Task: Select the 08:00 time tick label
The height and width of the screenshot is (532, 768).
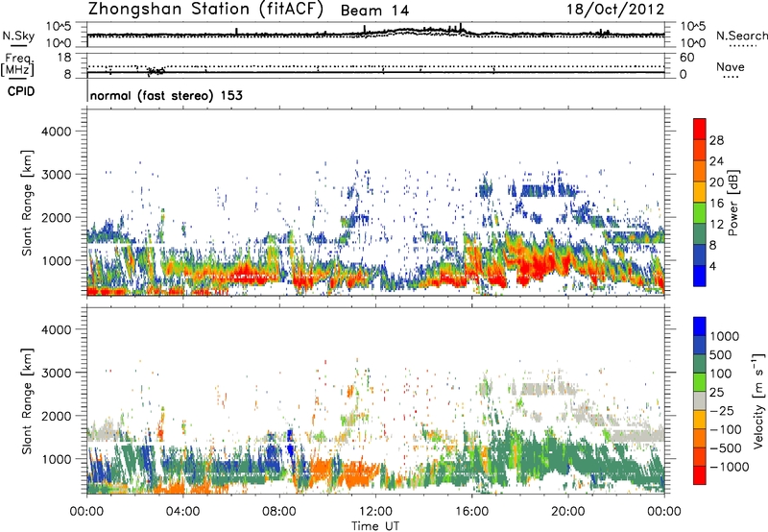Action: pyautogui.click(x=279, y=512)
